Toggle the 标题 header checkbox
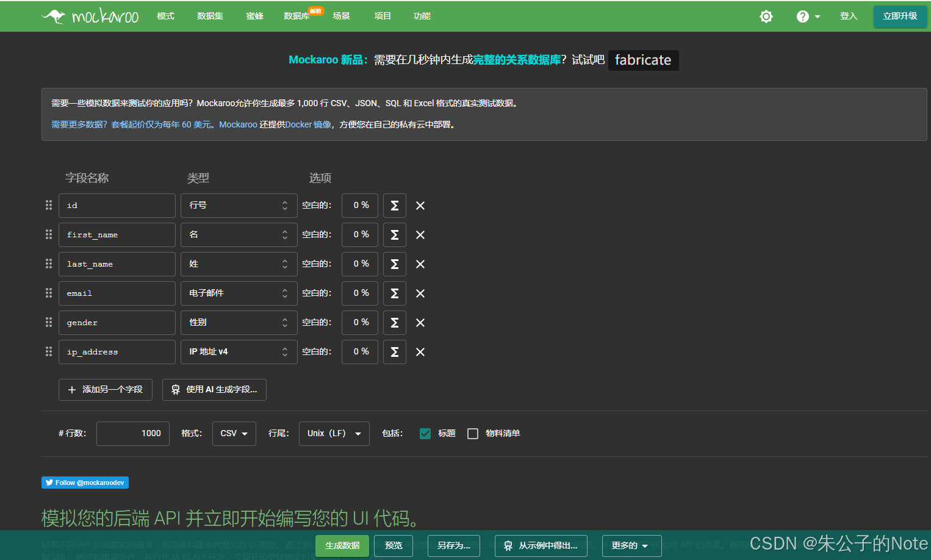 click(x=425, y=434)
